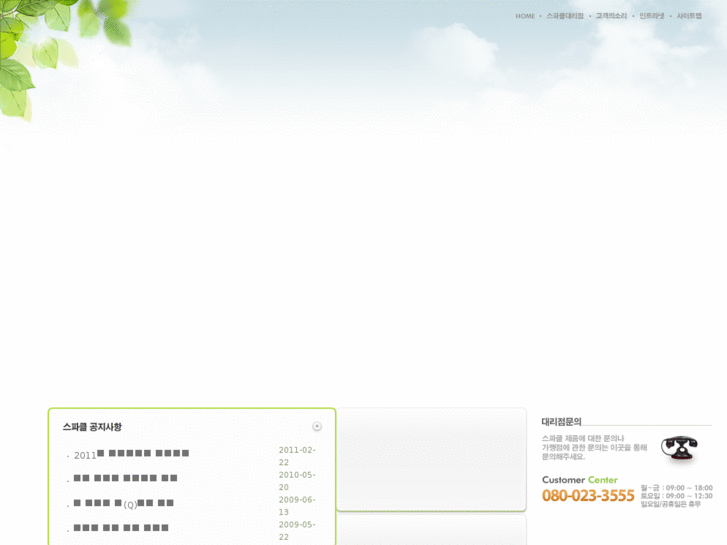Click the 스파클 공지사항 heading
Viewport: 727px width, 545px height.
[92, 427]
